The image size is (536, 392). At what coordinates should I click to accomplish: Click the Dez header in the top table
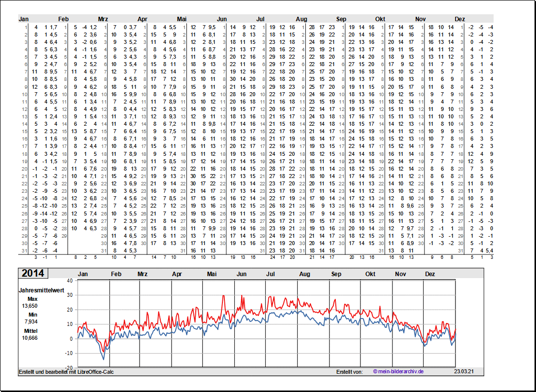(460, 19)
